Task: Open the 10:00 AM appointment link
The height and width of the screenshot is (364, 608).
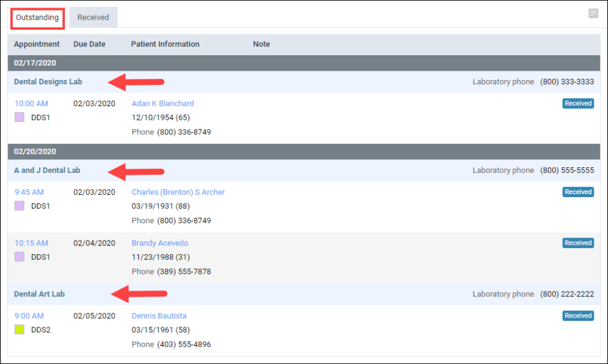Action: coord(31,104)
